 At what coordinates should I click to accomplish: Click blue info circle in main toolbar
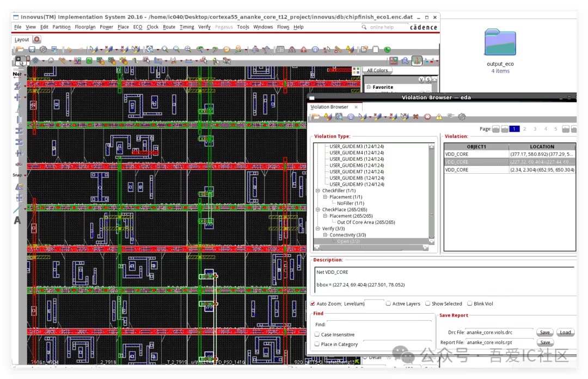click(315, 49)
